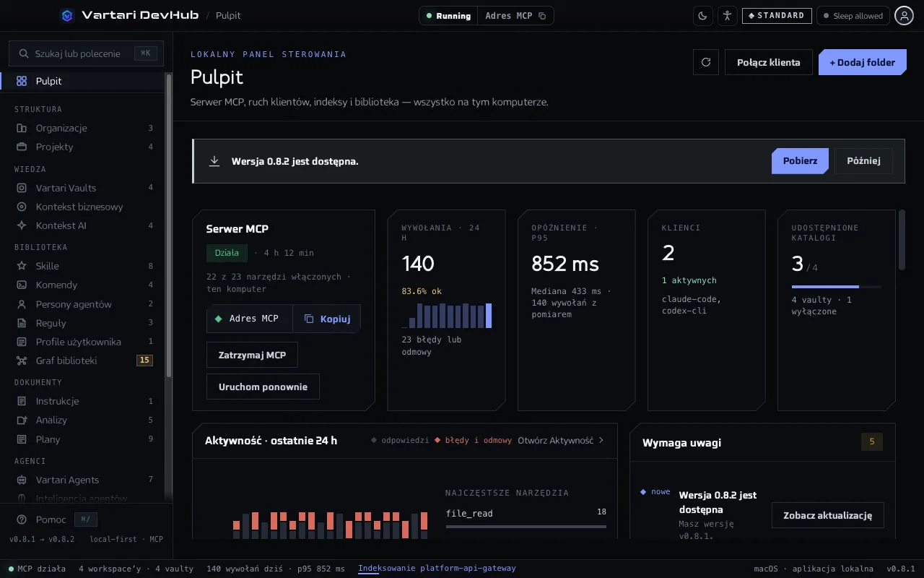Click Dodaj folder button
This screenshot has height=578, width=924.
click(862, 62)
